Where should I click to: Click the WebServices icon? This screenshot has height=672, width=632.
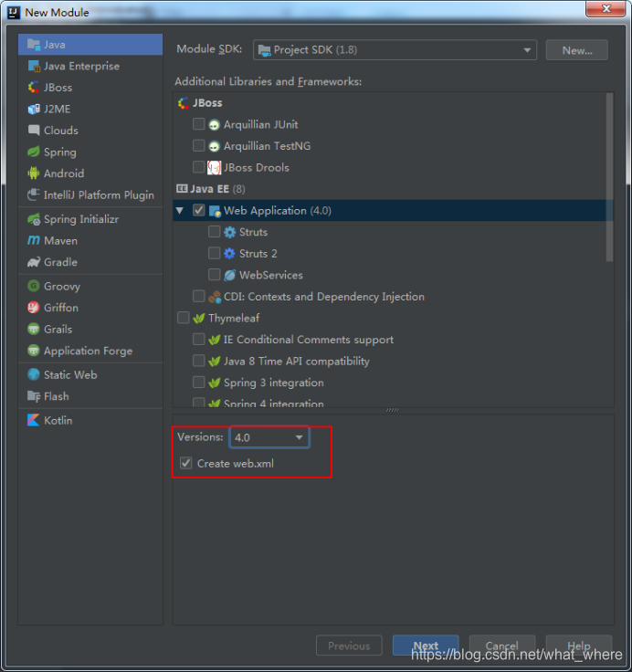click(230, 275)
